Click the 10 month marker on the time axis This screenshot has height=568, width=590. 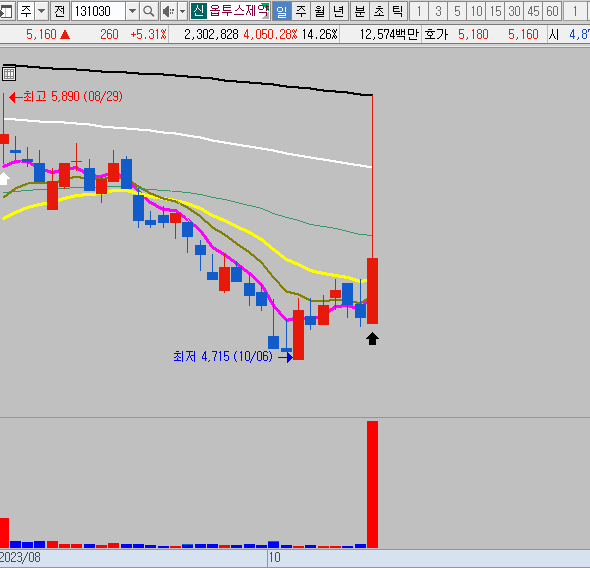pyautogui.click(x=275, y=557)
